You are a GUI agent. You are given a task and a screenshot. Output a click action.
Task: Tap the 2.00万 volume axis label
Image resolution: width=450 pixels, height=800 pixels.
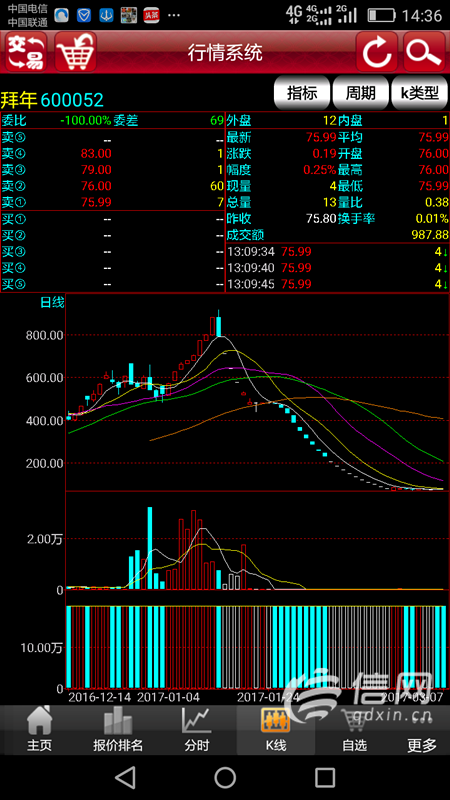pyautogui.click(x=45, y=539)
